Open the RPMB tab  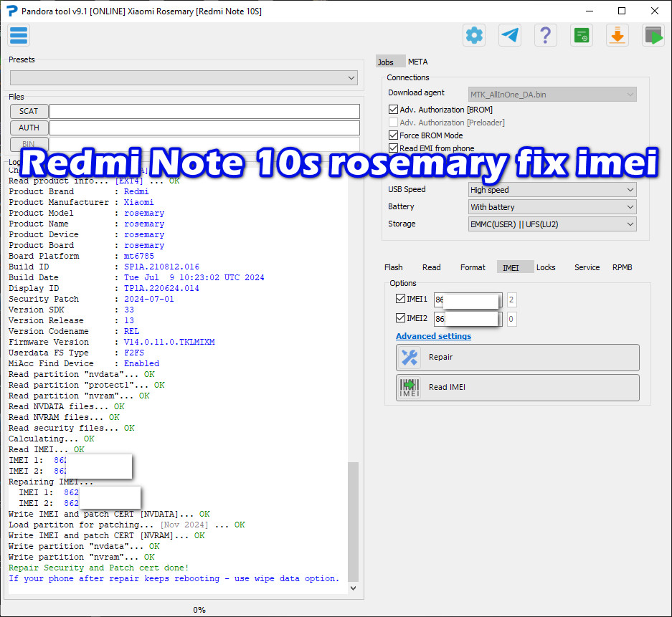[x=622, y=267]
